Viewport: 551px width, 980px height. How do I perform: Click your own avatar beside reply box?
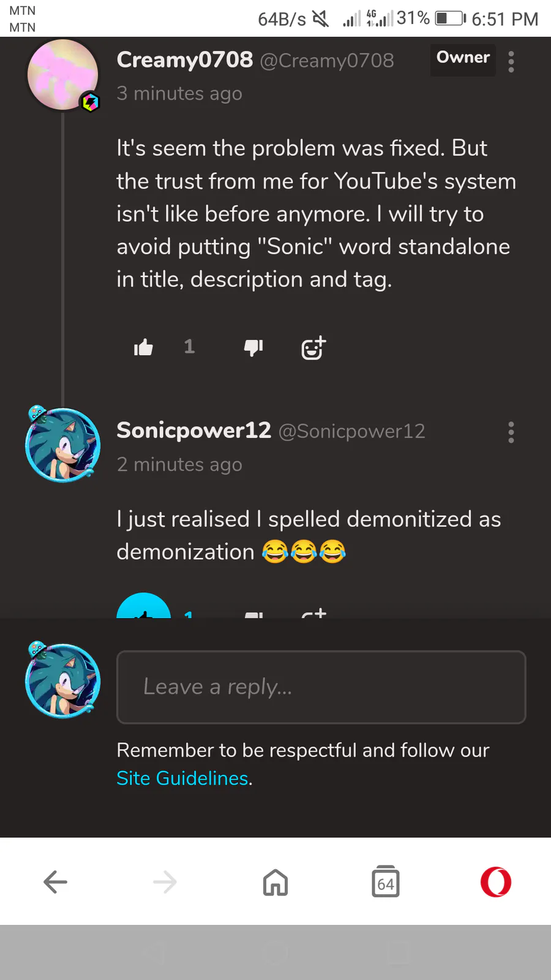click(x=62, y=680)
